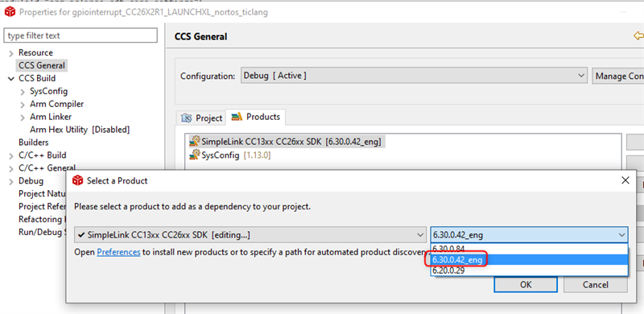
Task: Click the SysConfig product icon in the list
Action: point(194,155)
